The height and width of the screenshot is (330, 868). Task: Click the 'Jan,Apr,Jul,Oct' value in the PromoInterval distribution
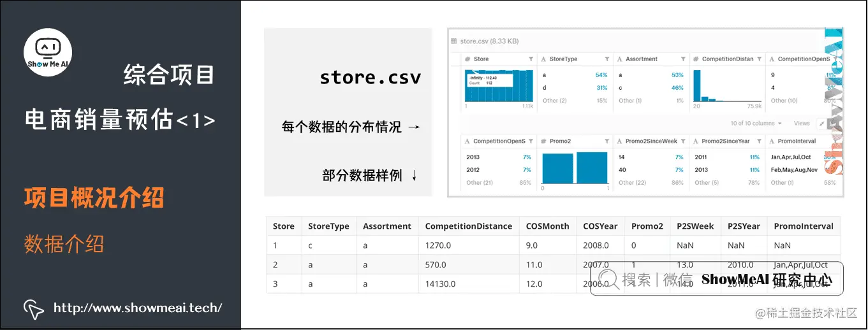point(791,157)
